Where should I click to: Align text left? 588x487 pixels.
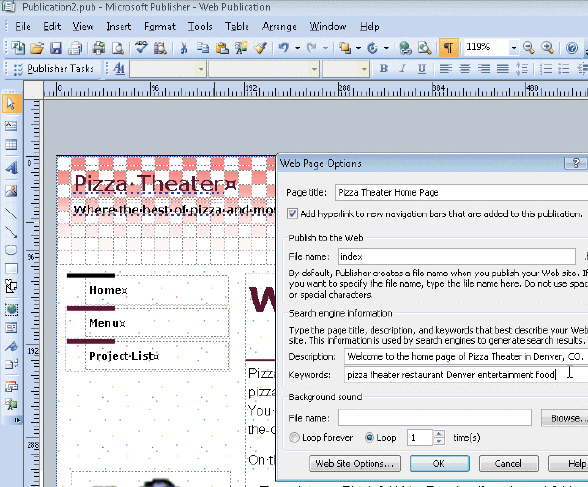coord(446,69)
